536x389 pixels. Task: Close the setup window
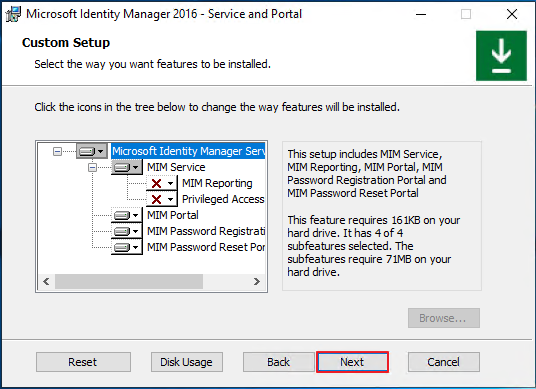tap(512, 14)
